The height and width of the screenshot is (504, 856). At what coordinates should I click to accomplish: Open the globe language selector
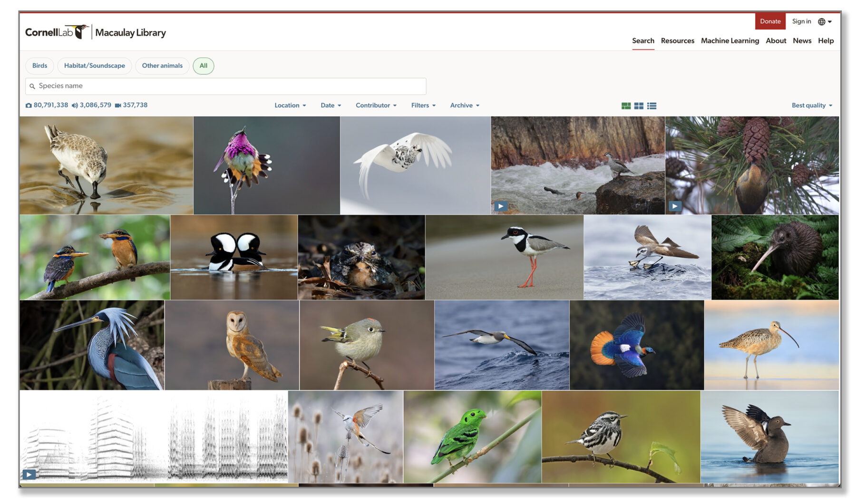pyautogui.click(x=824, y=22)
